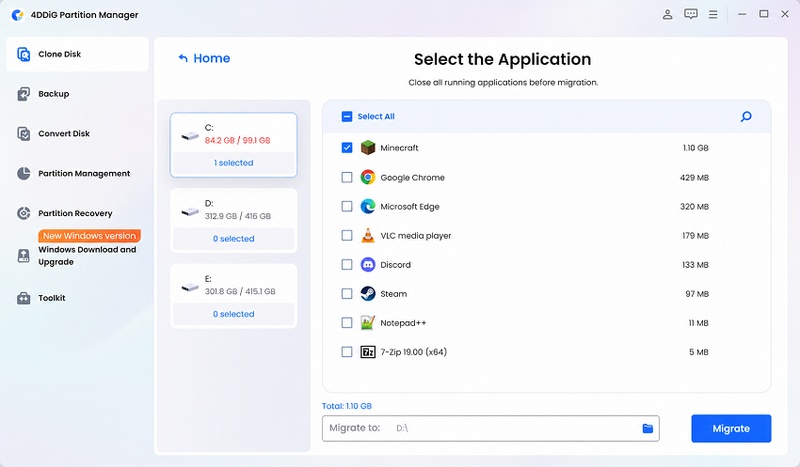Click the New Windows version badge
800x467 pixels.
click(89, 236)
